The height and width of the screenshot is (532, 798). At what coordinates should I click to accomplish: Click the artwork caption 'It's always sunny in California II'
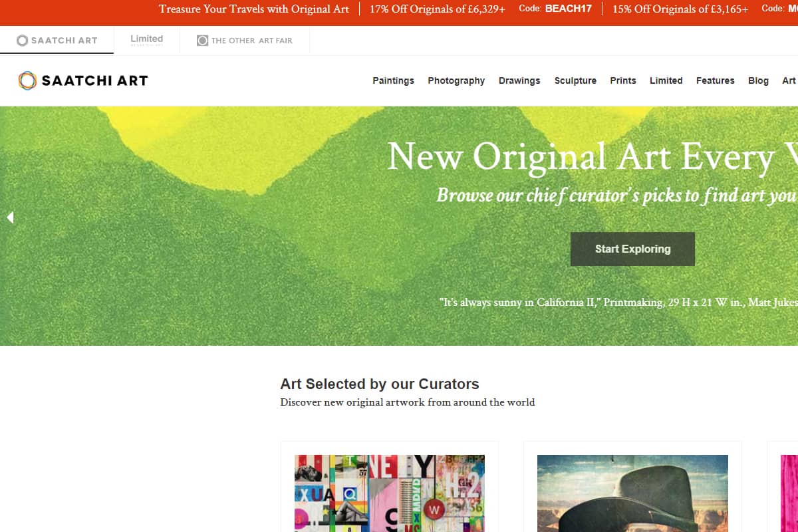click(x=521, y=302)
